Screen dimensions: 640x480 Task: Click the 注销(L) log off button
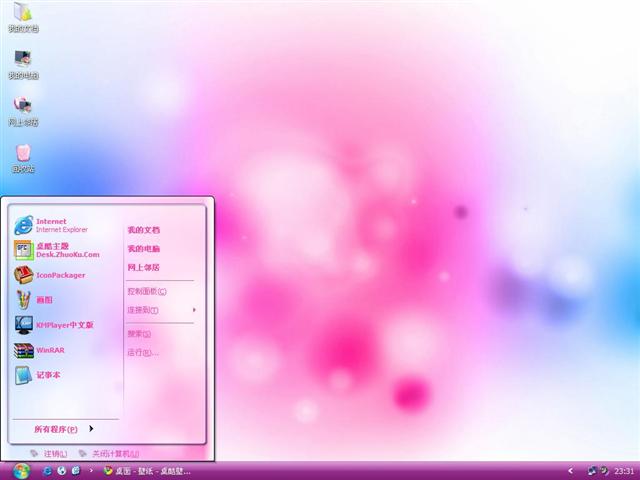click(49, 453)
